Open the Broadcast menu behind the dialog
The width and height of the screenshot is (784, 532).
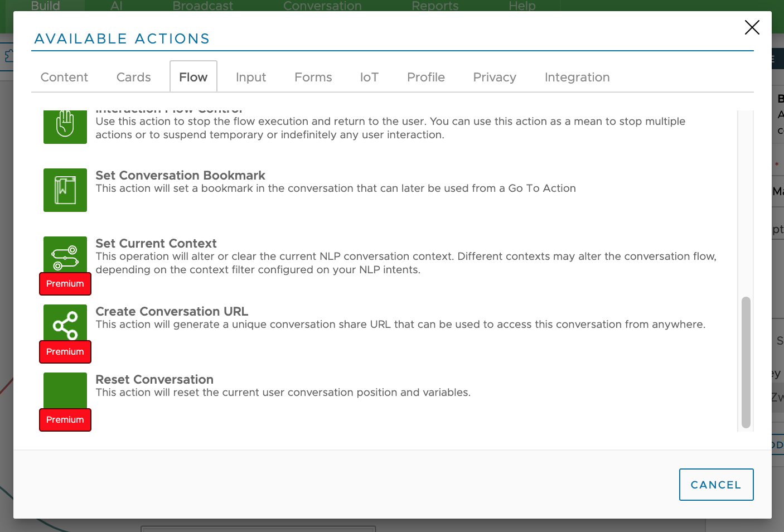click(x=203, y=6)
